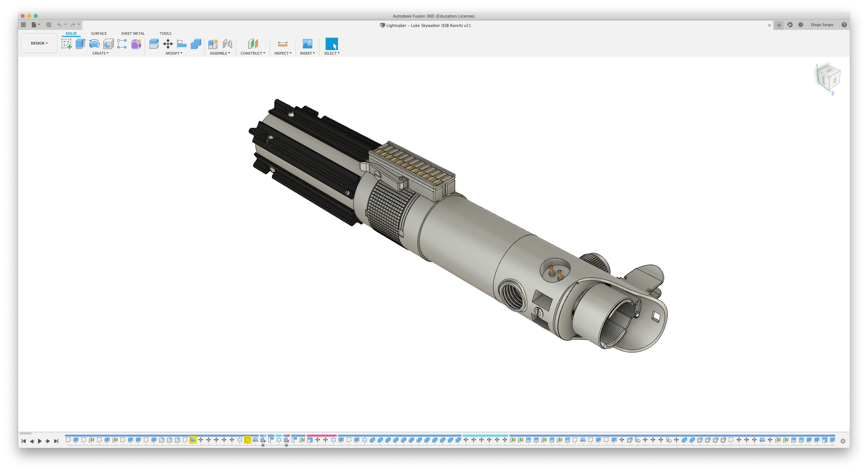Jump timeline to the beginning
Image resolution: width=868 pixels, height=472 pixels.
coord(24,441)
